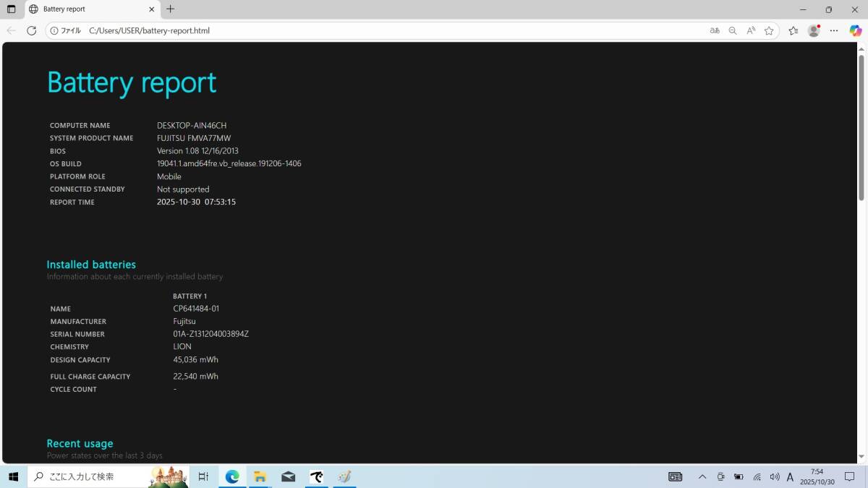This screenshot has width=868, height=488.
Task: Click the zoom out magnifier icon
Action: click(x=733, y=30)
